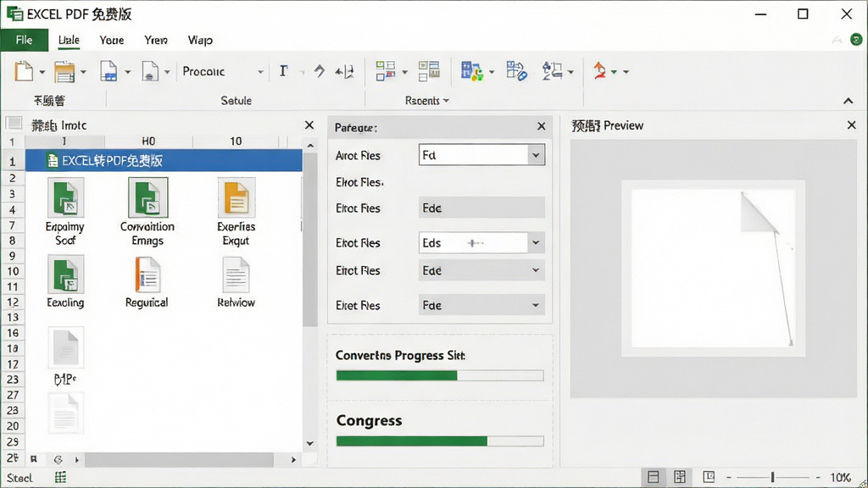Expand the save document dropdown arrow
The image size is (868, 488).
(127, 72)
